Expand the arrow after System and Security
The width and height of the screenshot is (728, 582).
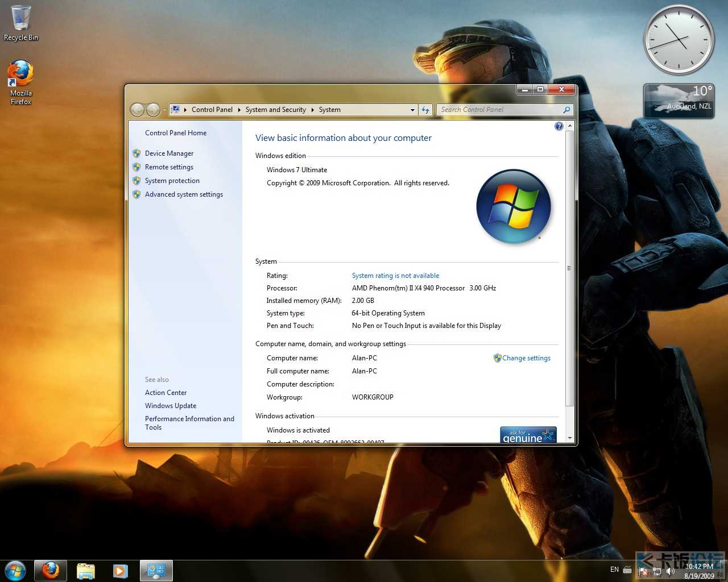pyautogui.click(x=312, y=110)
